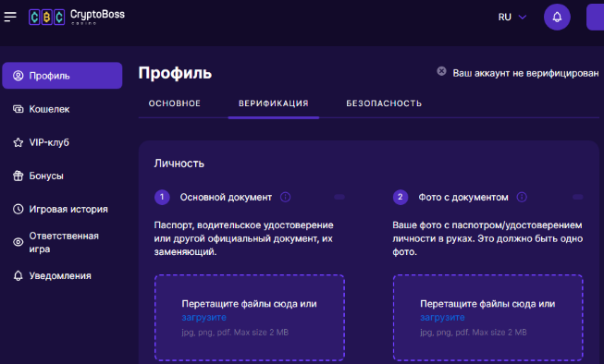
Task: Click the purple button at top-right corner
Action: click(x=595, y=17)
